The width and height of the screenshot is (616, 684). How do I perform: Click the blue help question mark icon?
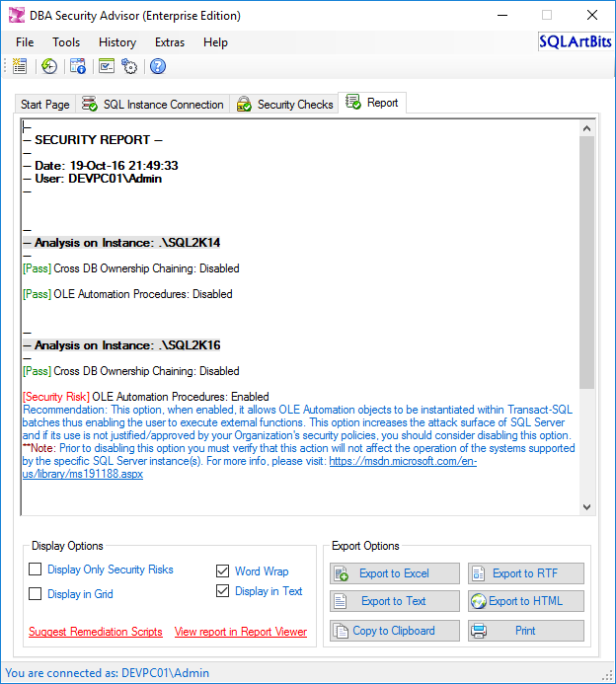click(x=158, y=66)
